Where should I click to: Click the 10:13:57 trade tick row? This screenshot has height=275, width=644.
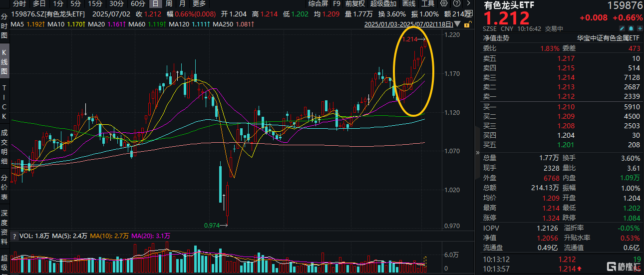coord(561,269)
